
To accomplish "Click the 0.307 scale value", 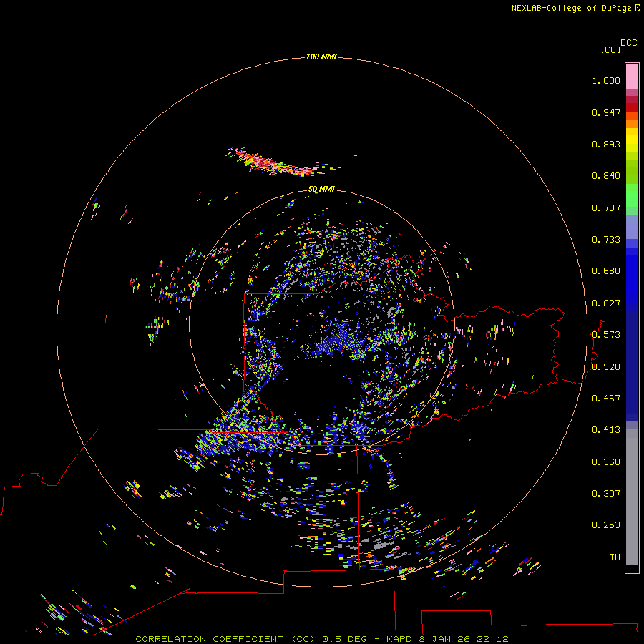I will (x=606, y=494).
